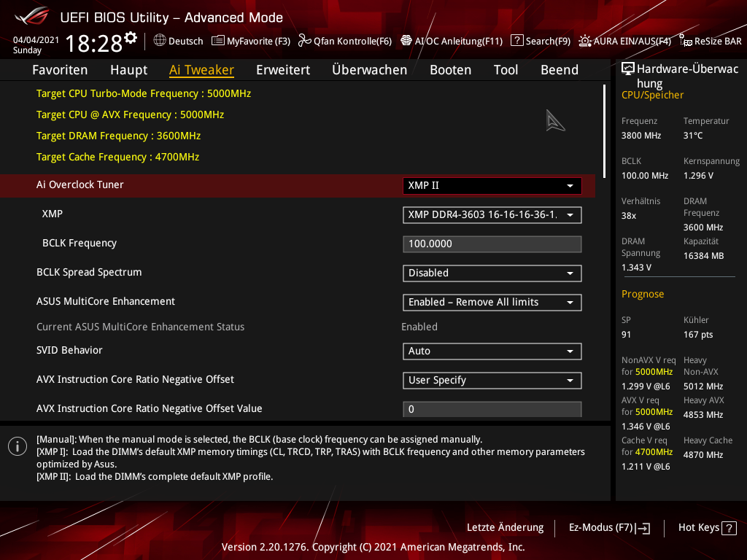This screenshot has width=747, height=560.
Task: Open BCLK Spread Spectrum dropdown
Action: pyautogui.click(x=492, y=273)
